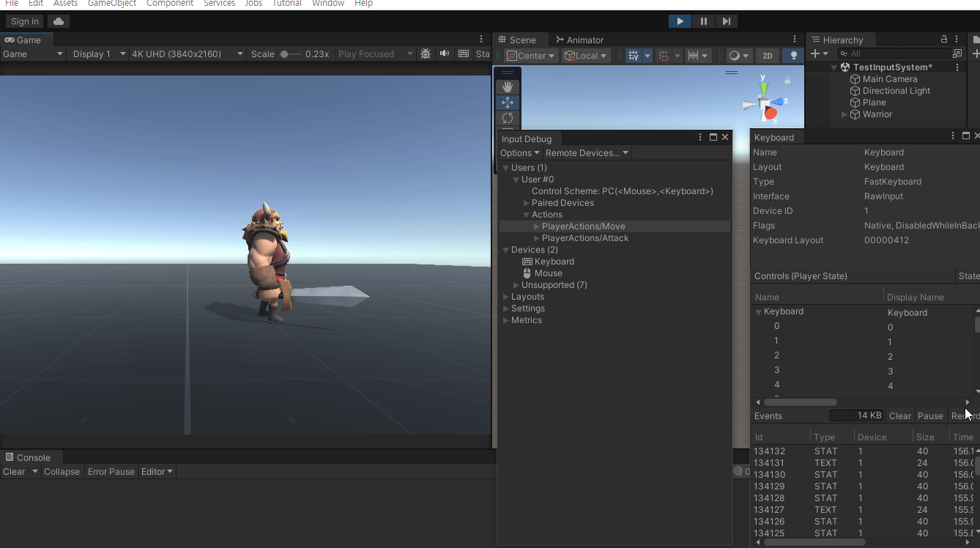Open search window icon in Hierarchy
Image resolution: width=980 pixels, height=548 pixels.
point(957,53)
